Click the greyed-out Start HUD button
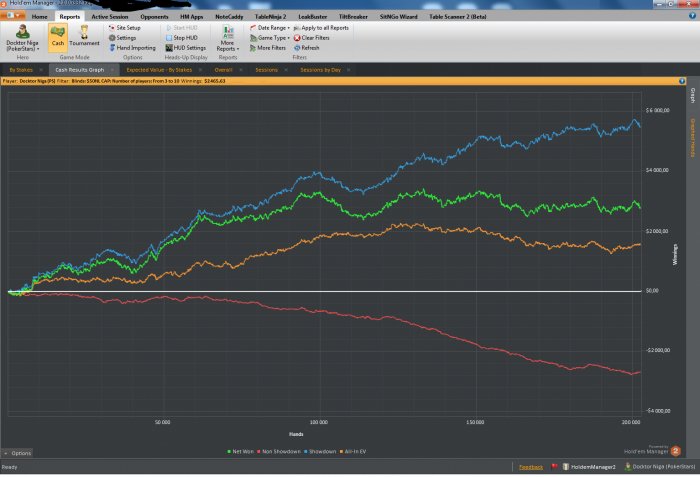The width and height of the screenshot is (700, 477). click(x=181, y=28)
